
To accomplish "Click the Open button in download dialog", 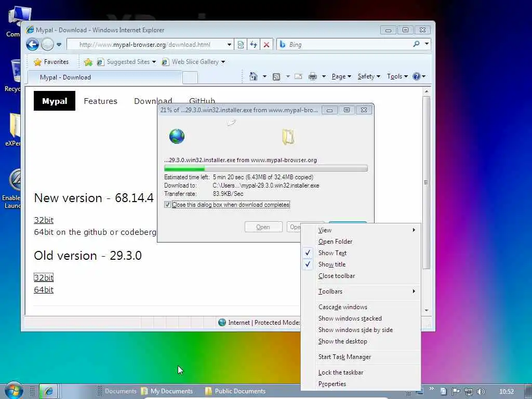I will [x=263, y=227].
